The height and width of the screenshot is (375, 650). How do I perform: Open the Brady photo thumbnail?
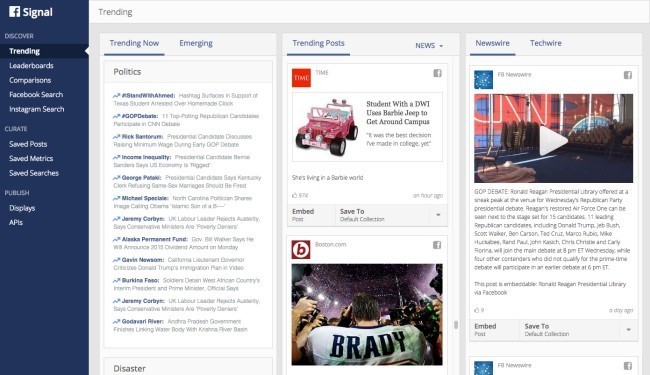point(367,315)
